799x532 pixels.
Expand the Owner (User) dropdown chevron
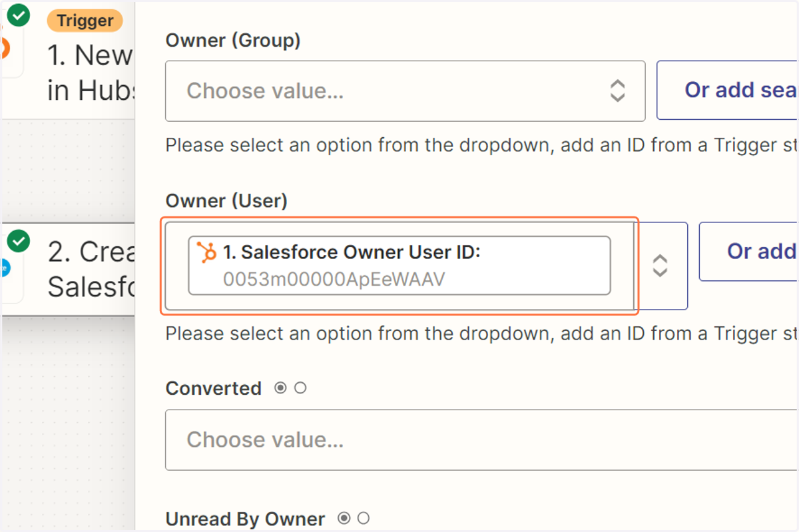659,265
